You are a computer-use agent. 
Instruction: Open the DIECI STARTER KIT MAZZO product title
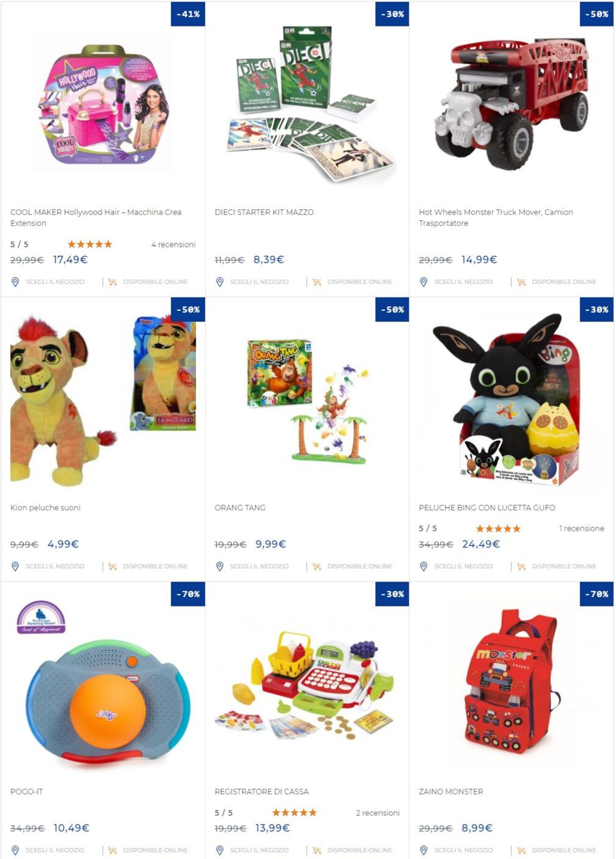pos(264,212)
